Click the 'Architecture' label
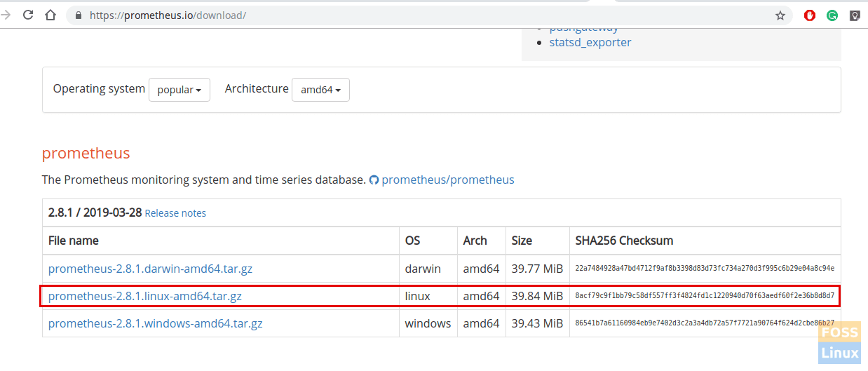The height and width of the screenshot is (371, 868). [x=257, y=89]
